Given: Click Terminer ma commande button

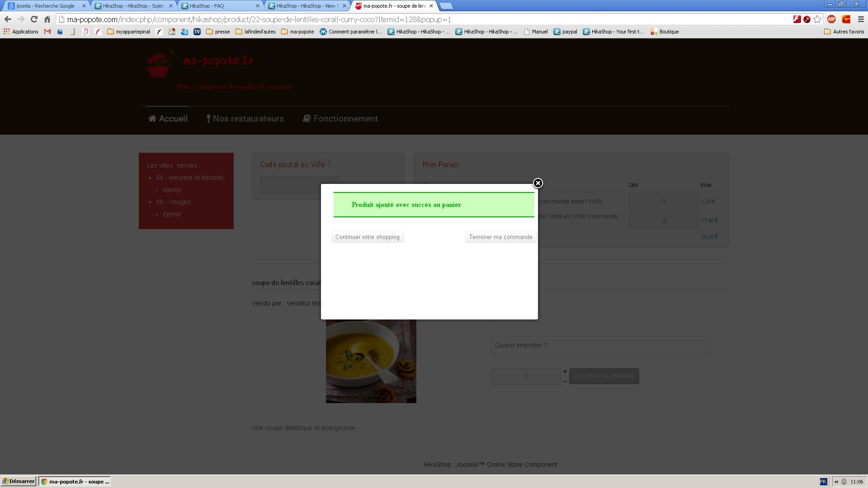Looking at the screenshot, I should (500, 237).
